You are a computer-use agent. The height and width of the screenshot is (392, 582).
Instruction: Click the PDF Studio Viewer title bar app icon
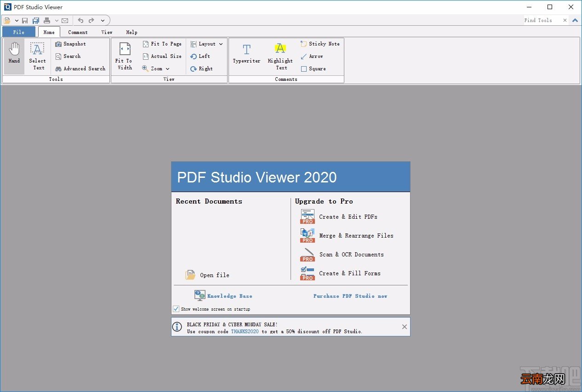click(x=7, y=7)
